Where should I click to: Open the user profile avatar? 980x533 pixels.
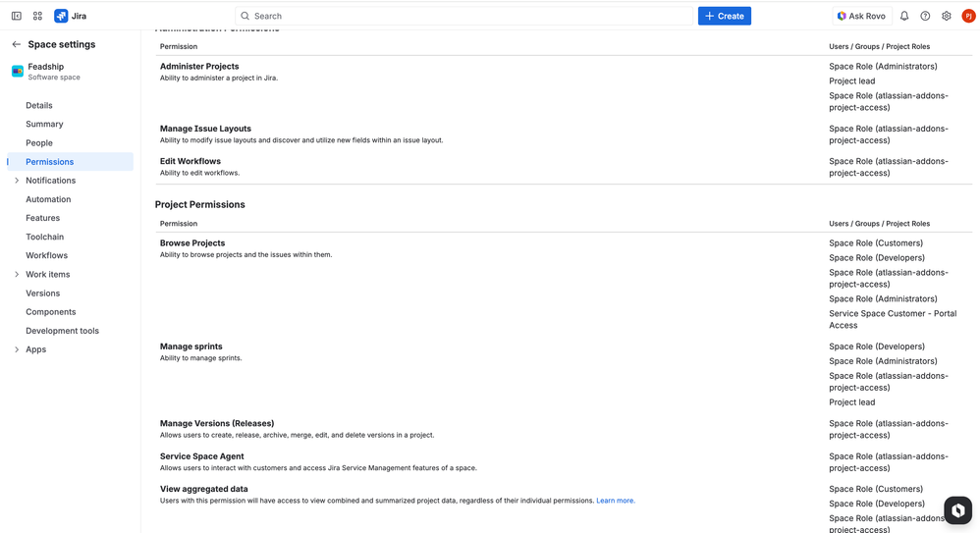click(968, 17)
